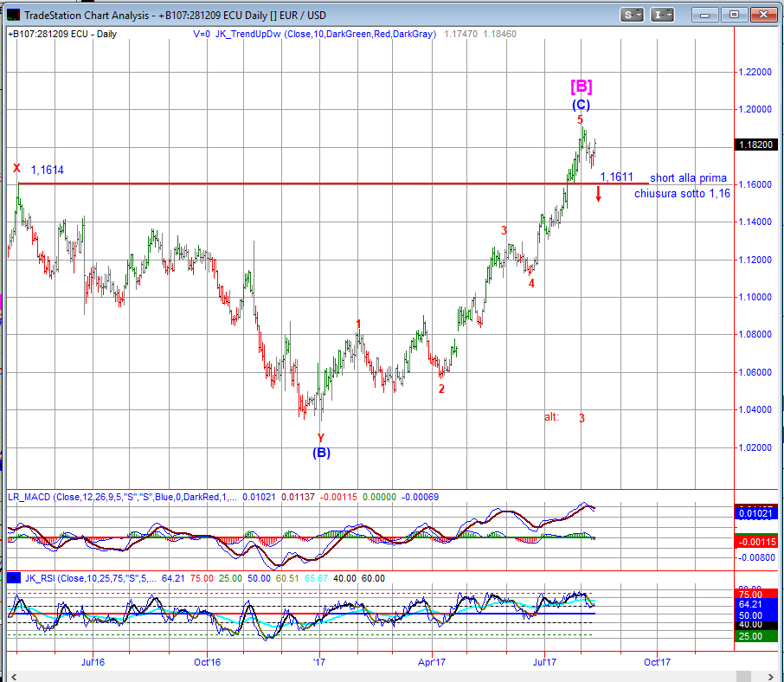Click the red Y wave label
Image resolution: width=784 pixels, height=682 pixels.
coord(321,438)
